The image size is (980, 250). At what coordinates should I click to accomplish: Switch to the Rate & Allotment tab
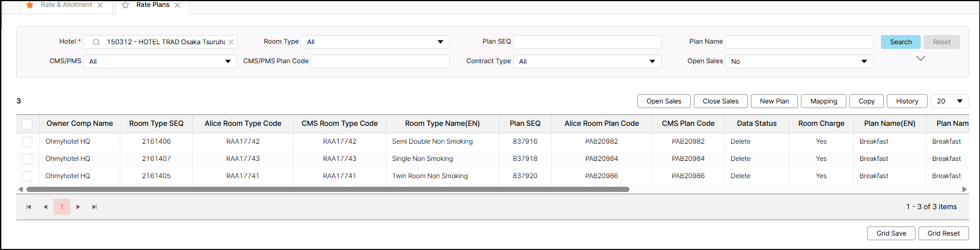coord(66,5)
